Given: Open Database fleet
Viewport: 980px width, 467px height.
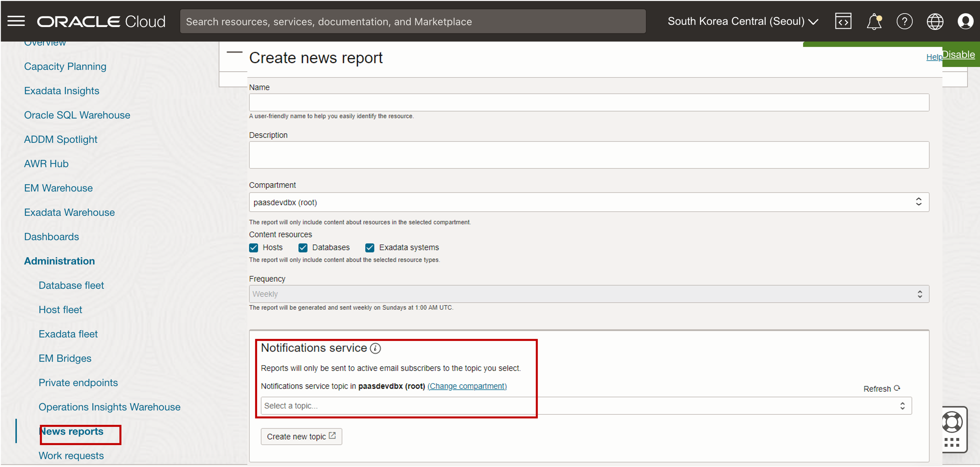Looking at the screenshot, I should click(72, 286).
